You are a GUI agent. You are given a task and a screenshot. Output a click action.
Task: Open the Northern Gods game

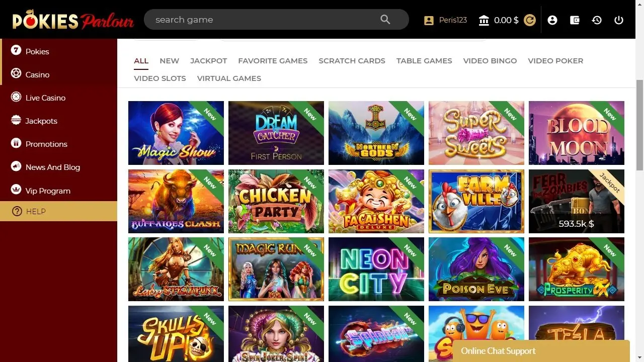376,133
